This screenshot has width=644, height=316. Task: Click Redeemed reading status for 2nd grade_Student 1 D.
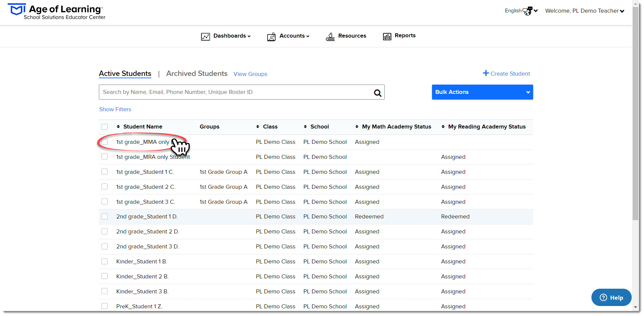tap(455, 216)
